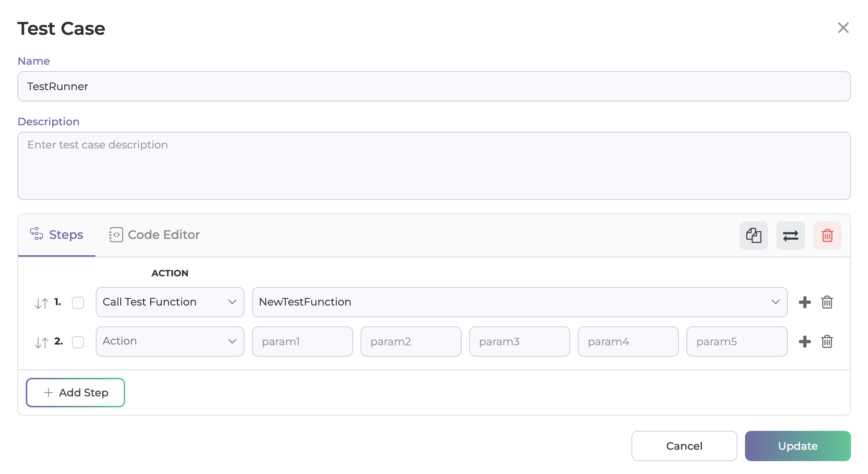Switch to the Steps tab
The image size is (868, 474).
57,235
